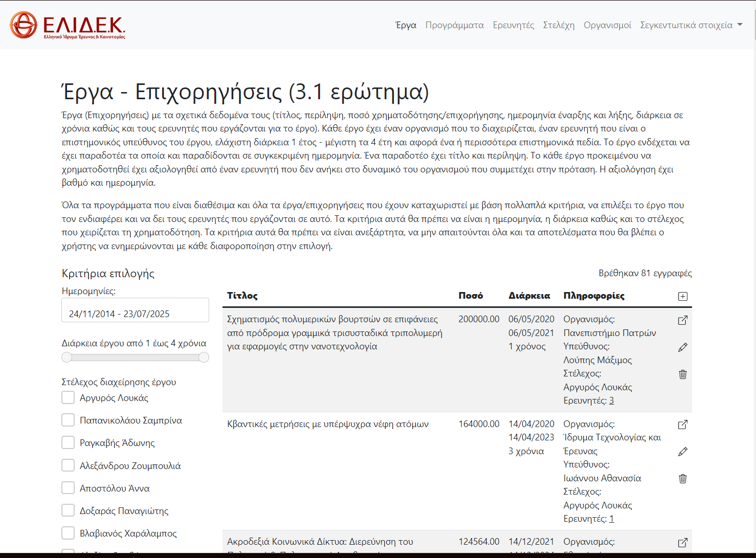The image size is (756, 558).
Task: Open details of the Κβαντικές μετρήσεις project
Action: tap(682, 425)
